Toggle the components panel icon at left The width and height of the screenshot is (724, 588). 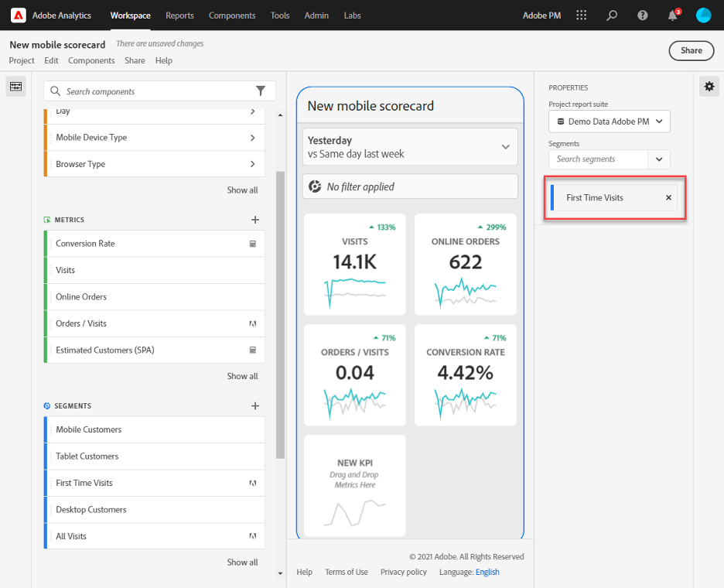[15, 87]
